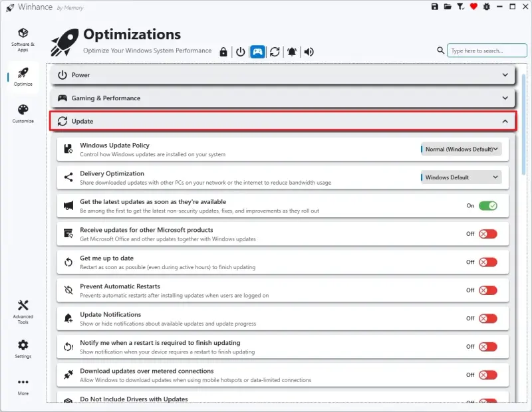
Task: Select the gamepad icon in the header
Action: tap(257, 52)
